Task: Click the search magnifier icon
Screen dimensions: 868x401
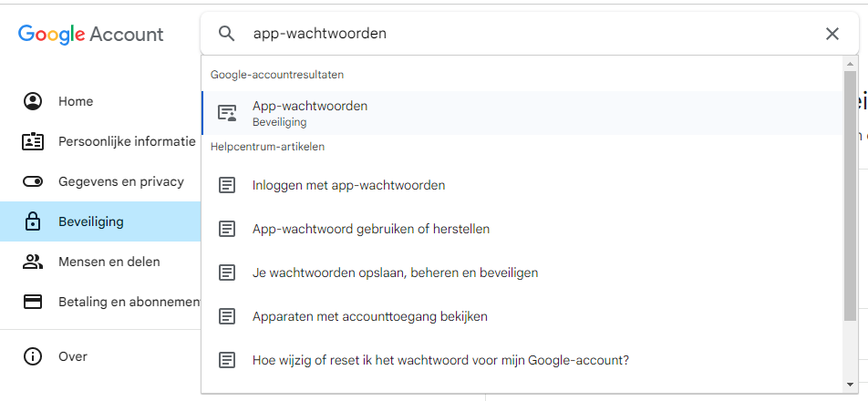Action: click(x=226, y=34)
